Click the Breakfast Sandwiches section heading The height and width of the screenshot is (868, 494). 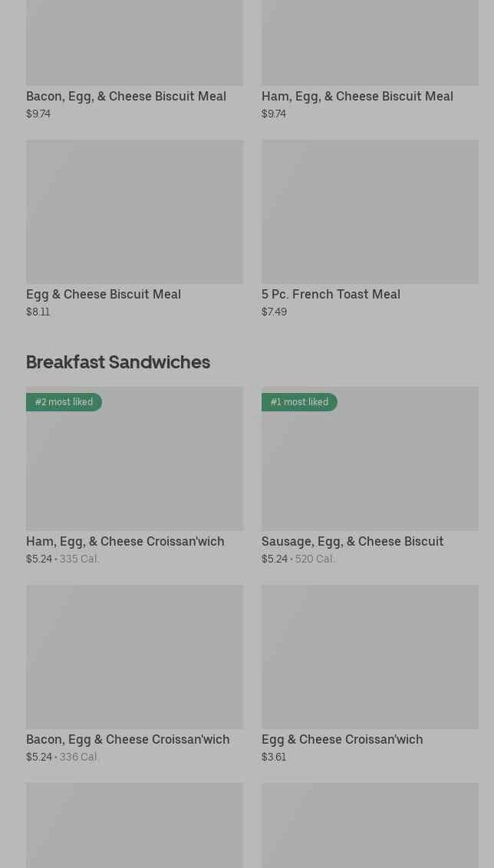click(118, 361)
